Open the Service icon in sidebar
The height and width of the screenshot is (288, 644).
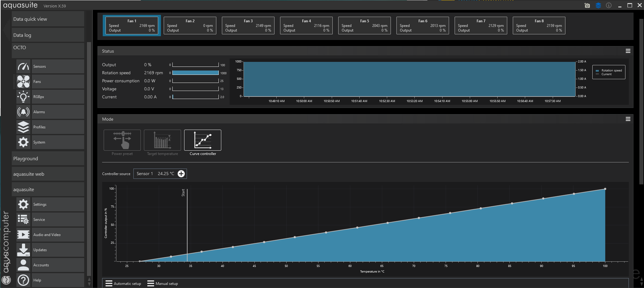tap(23, 220)
